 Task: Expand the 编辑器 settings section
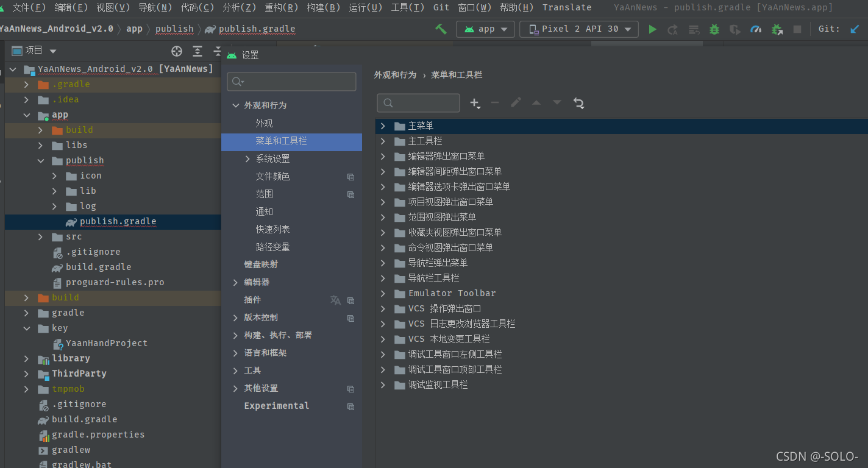[x=236, y=283]
